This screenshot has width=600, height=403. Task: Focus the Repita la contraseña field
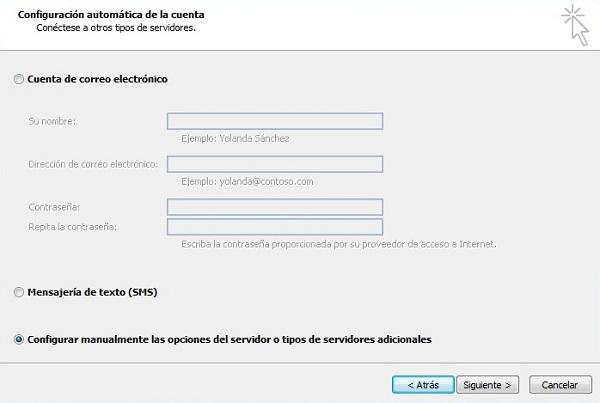click(x=275, y=227)
